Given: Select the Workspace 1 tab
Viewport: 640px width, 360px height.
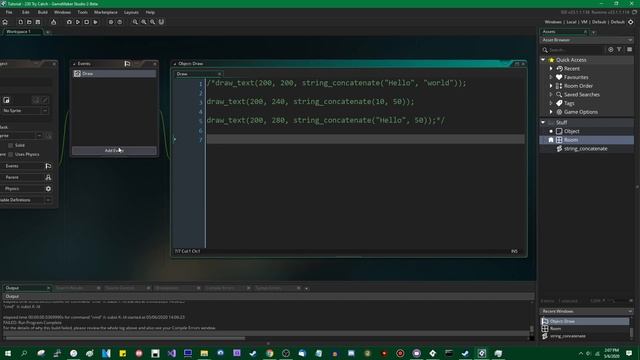Looking at the screenshot, I should coord(18,31).
